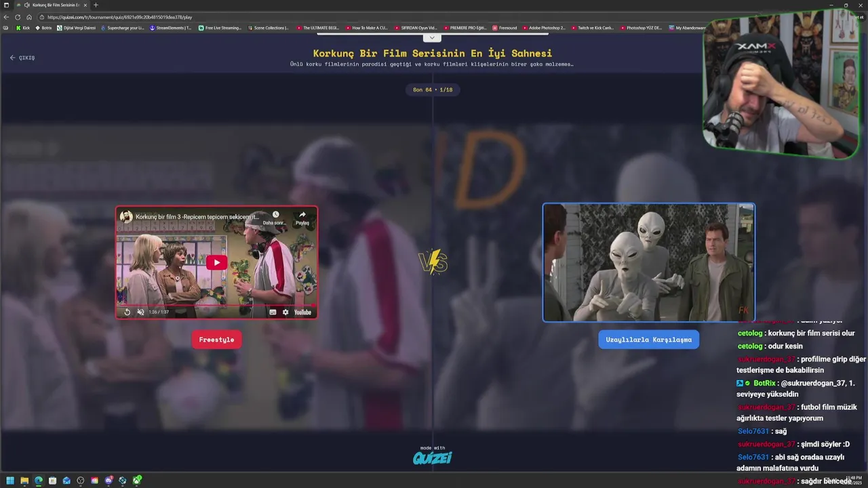868x488 pixels.
Task: Open the video on YouTube via logo
Action: click(x=302, y=312)
